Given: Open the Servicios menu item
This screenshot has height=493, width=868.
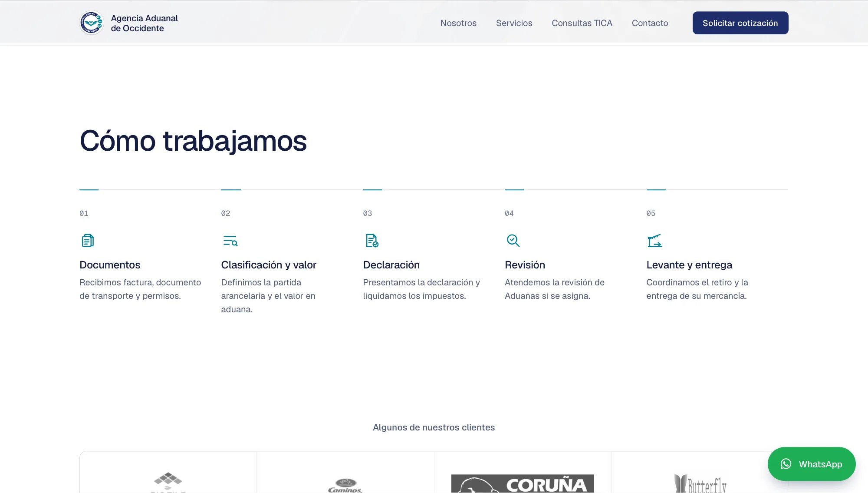Looking at the screenshot, I should point(514,23).
